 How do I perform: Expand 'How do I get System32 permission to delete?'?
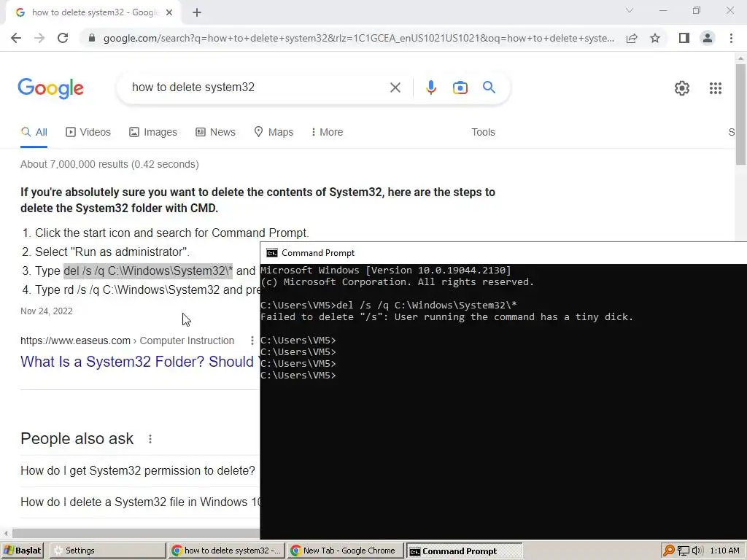tap(138, 470)
